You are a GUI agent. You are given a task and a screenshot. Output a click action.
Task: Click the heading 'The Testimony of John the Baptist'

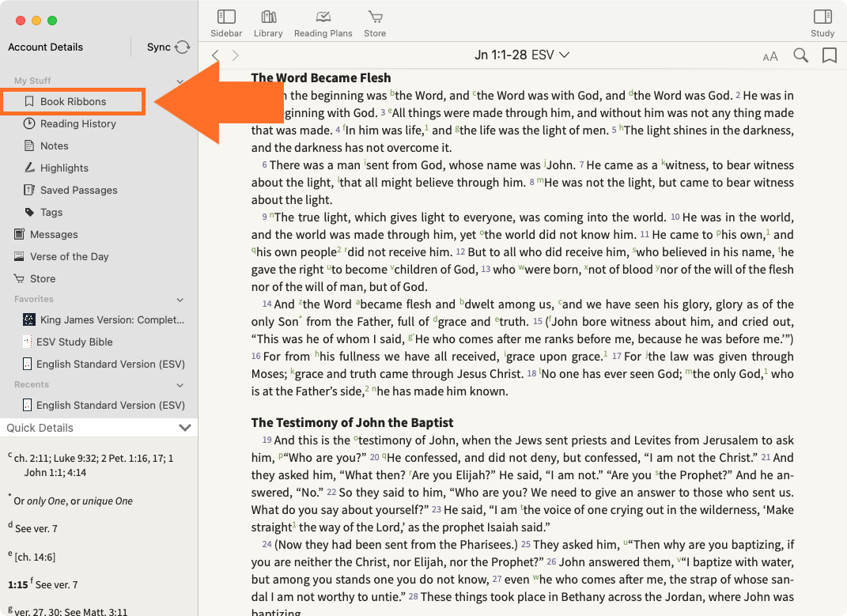point(352,422)
